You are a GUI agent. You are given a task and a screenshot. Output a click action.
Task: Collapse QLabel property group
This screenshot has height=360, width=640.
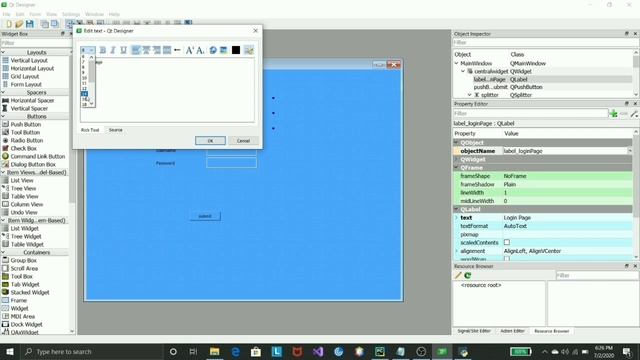[x=456, y=209]
